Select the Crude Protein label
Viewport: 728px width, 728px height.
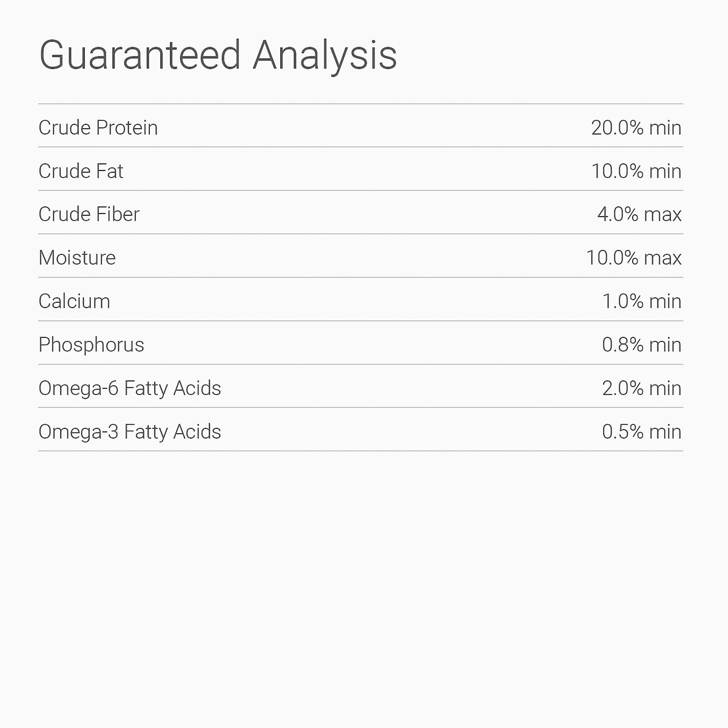click(98, 128)
